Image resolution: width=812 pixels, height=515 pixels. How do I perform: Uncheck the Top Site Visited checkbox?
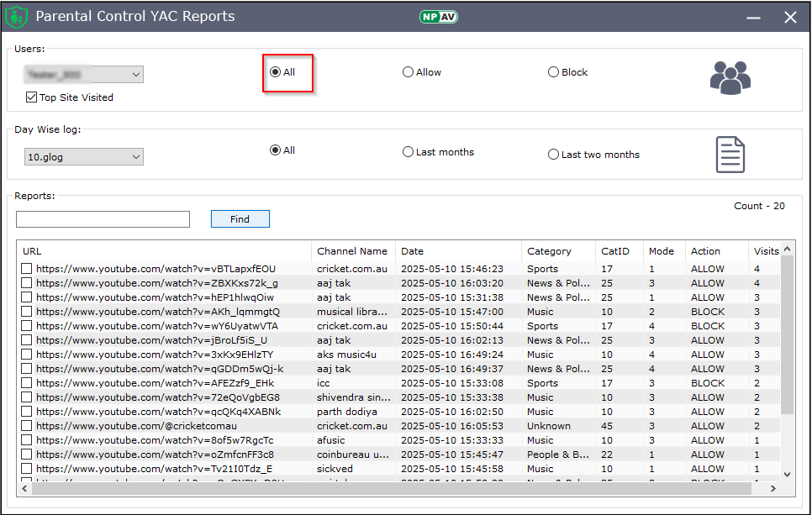click(32, 97)
